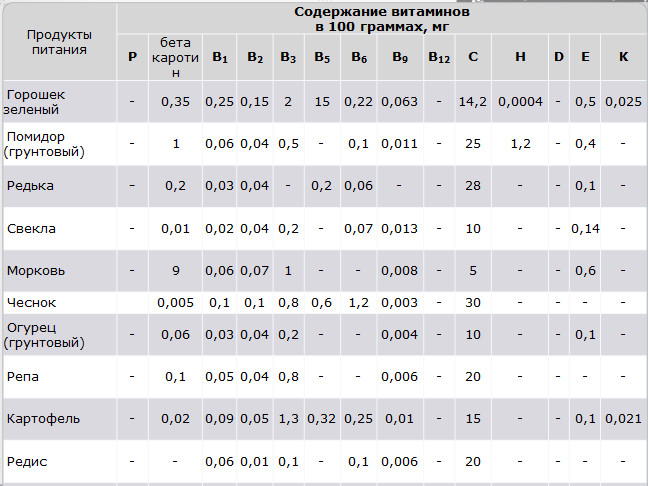Image resolution: width=648 pixels, height=486 pixels.
Task: Click the "Помидор (грунтовый)" row label
Action: point(44,144)
